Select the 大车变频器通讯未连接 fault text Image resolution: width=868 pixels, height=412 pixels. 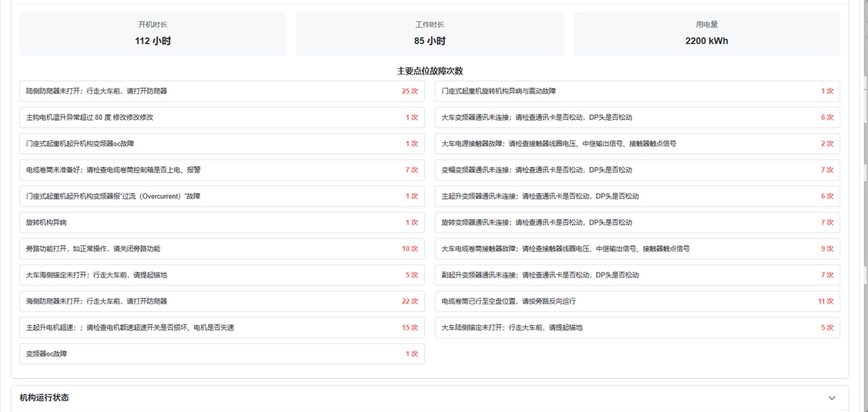coord(537,118)
